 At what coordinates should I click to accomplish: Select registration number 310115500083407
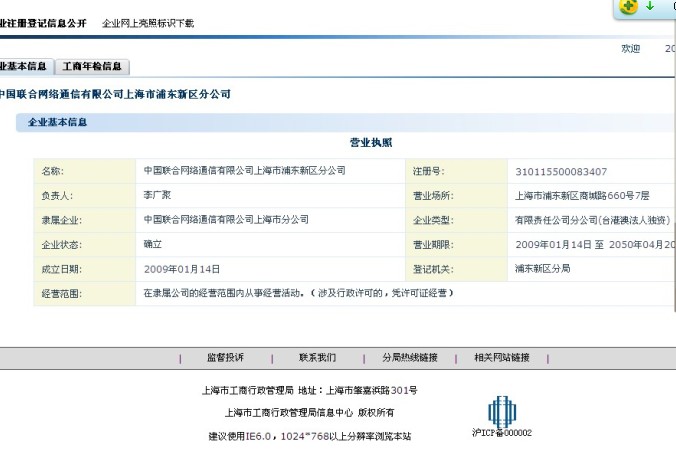click(561, 172)
